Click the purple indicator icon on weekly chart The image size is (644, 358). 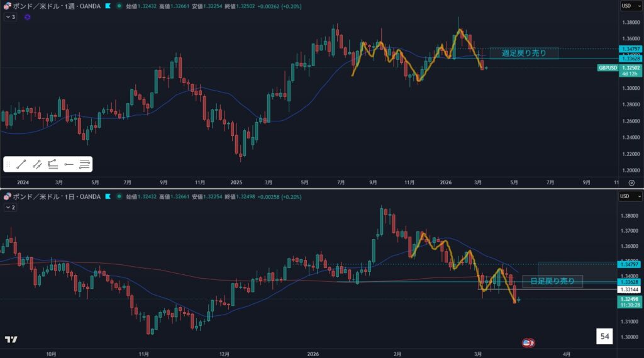[27, 17]
